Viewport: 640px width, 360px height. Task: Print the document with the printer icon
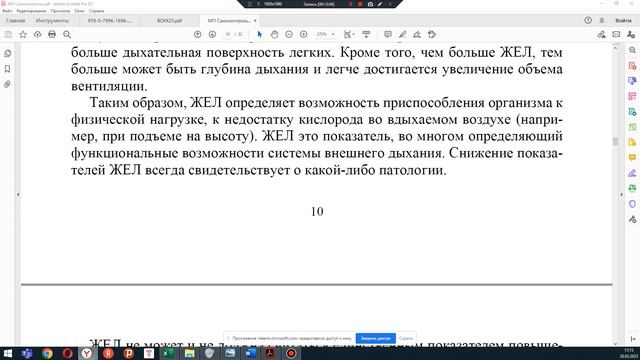52,35
